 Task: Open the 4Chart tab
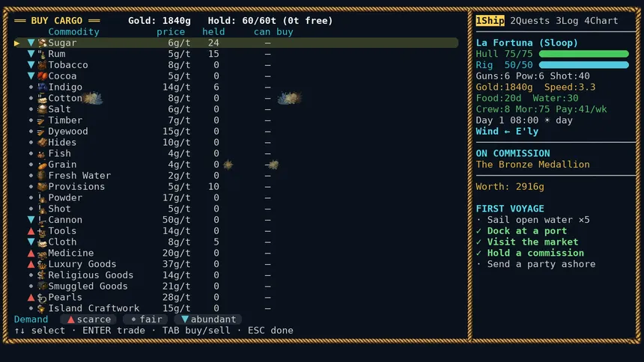(601, 20)
